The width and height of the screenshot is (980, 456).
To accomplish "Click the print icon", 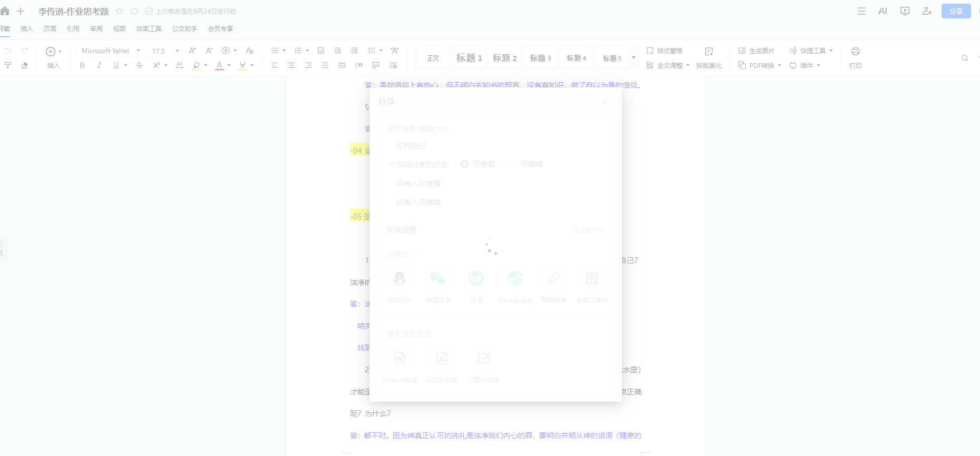I will pos(855,51).
